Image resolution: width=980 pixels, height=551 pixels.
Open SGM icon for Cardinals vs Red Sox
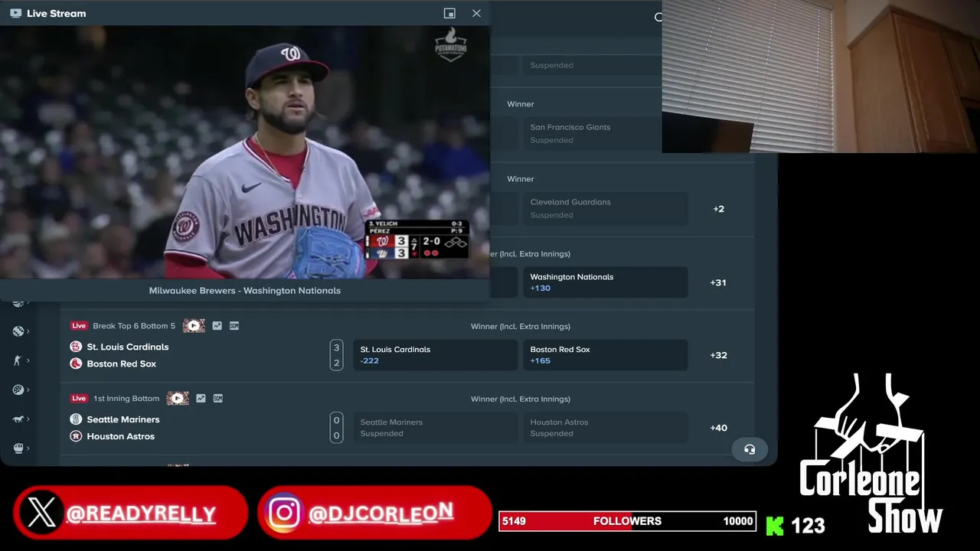coord(234,325)
